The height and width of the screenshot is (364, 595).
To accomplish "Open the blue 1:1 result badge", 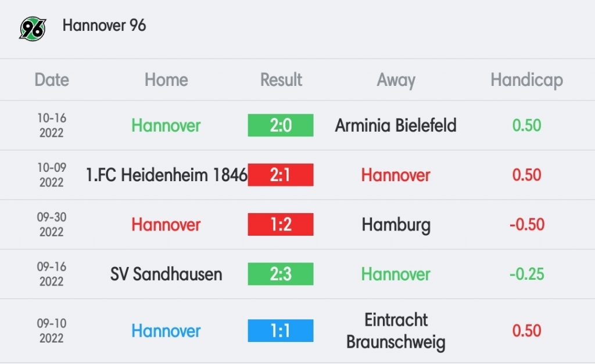I will coord(281,331).
